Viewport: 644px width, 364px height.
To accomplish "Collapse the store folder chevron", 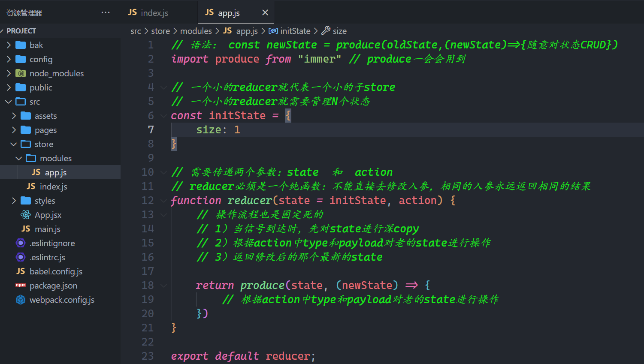I will pos(14,144).
